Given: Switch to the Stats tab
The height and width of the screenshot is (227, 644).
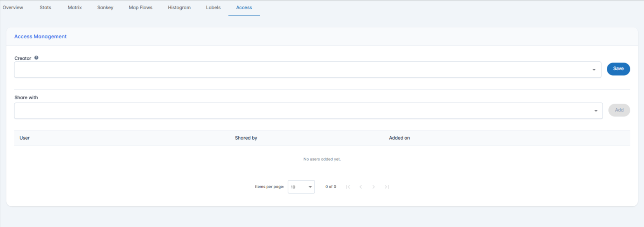Looking at the screenshot, I should 45,7.
